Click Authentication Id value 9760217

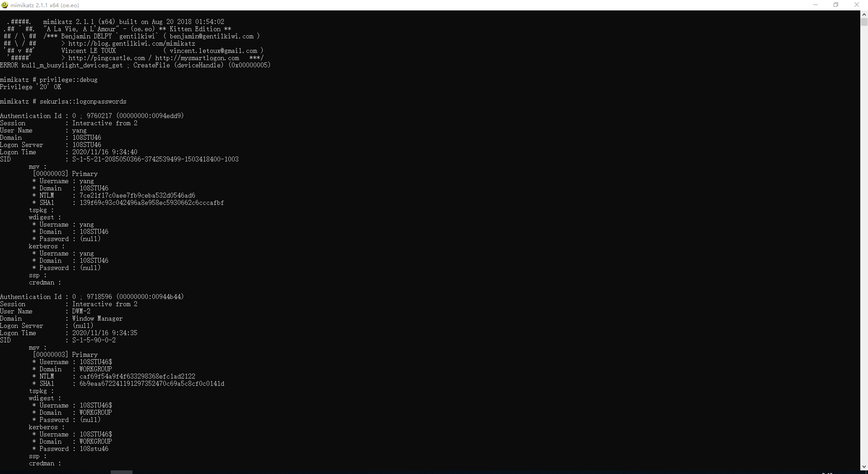point(99,116)
